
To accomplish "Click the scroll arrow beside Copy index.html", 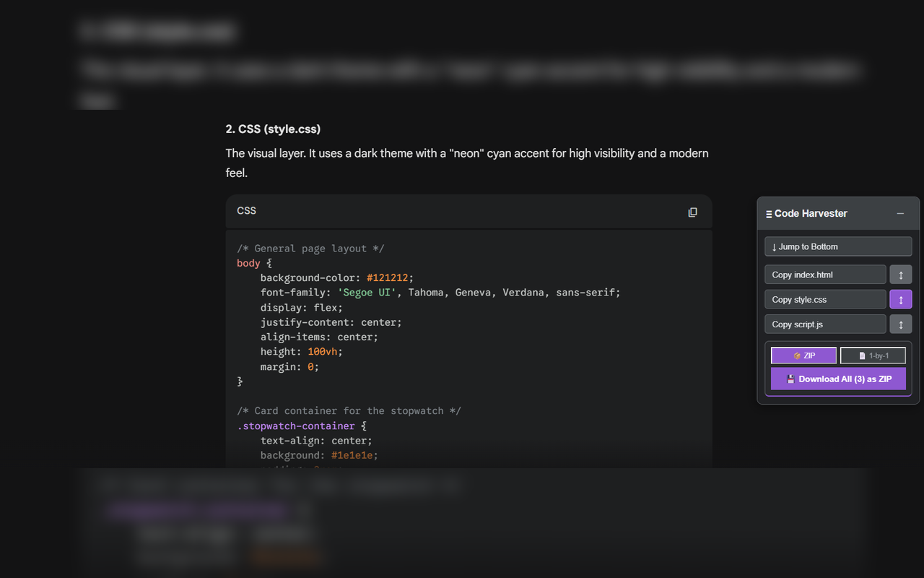I will (x=900, y=274).
